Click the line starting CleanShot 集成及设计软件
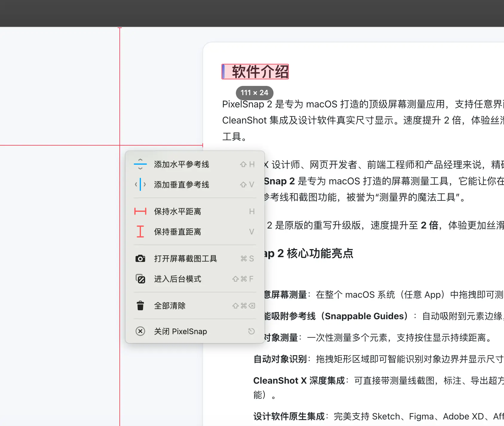This screenshot has height=426, width=504. (x=363, y=120)
